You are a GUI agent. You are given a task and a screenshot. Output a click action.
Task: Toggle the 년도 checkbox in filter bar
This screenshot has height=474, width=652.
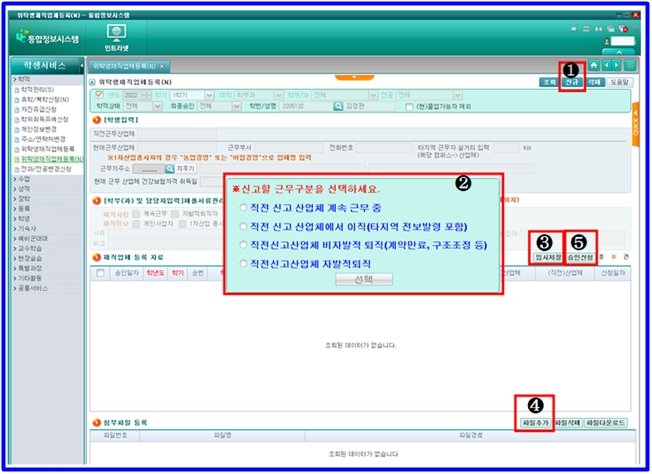coord(99,95)
